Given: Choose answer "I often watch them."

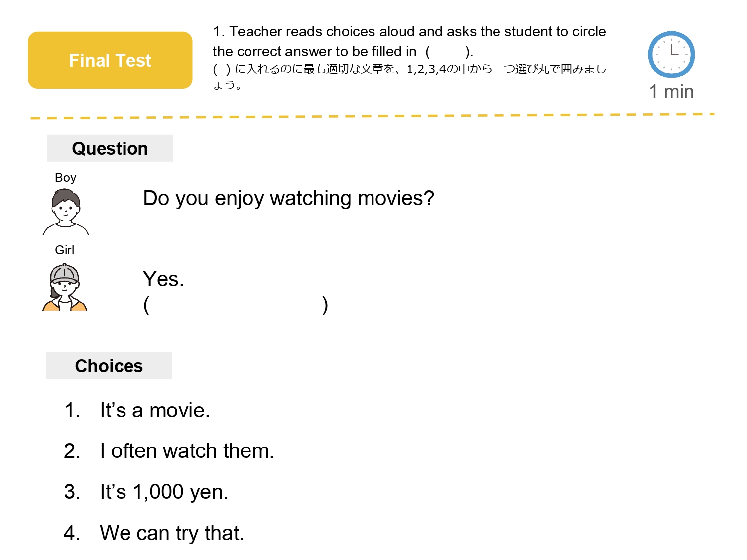Looking at the screenshot, I should click(187, 451).
